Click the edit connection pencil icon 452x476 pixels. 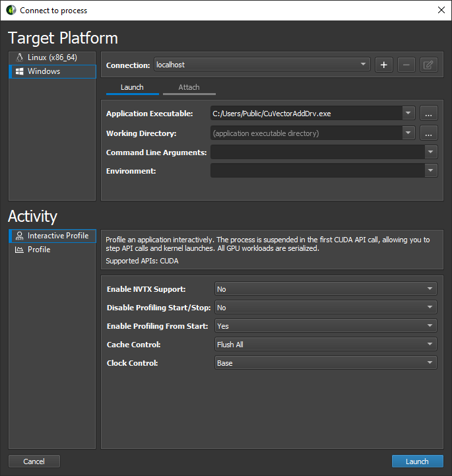click(x=428, y=65)
